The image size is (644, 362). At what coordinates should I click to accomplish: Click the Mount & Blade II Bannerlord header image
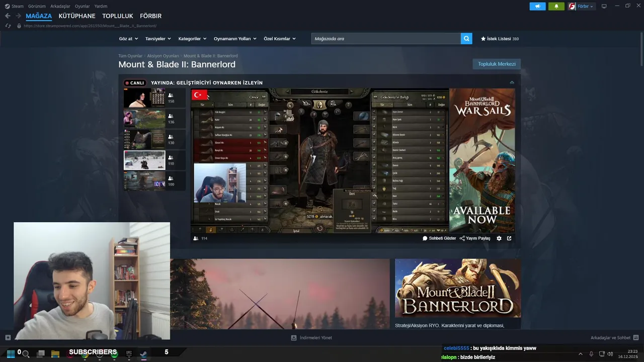(458, 288)
